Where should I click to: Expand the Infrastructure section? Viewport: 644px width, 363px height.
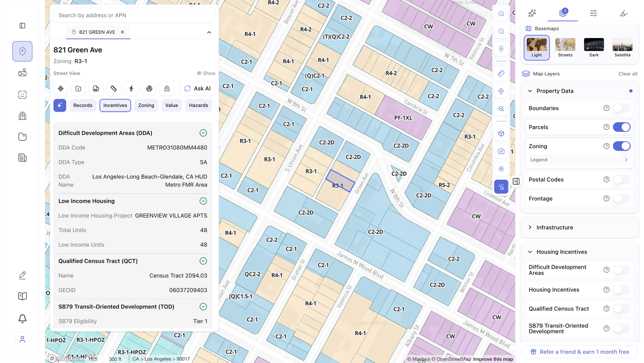pos(530,227)
